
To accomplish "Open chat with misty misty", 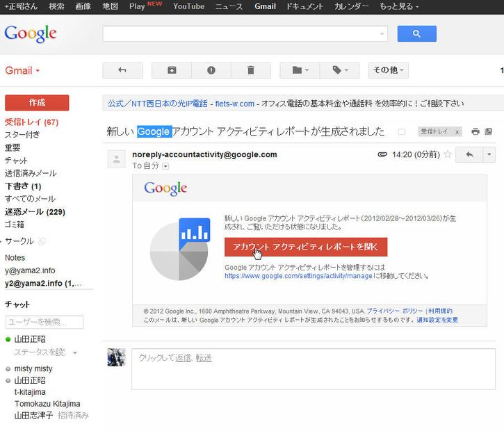I will (33, 368).
